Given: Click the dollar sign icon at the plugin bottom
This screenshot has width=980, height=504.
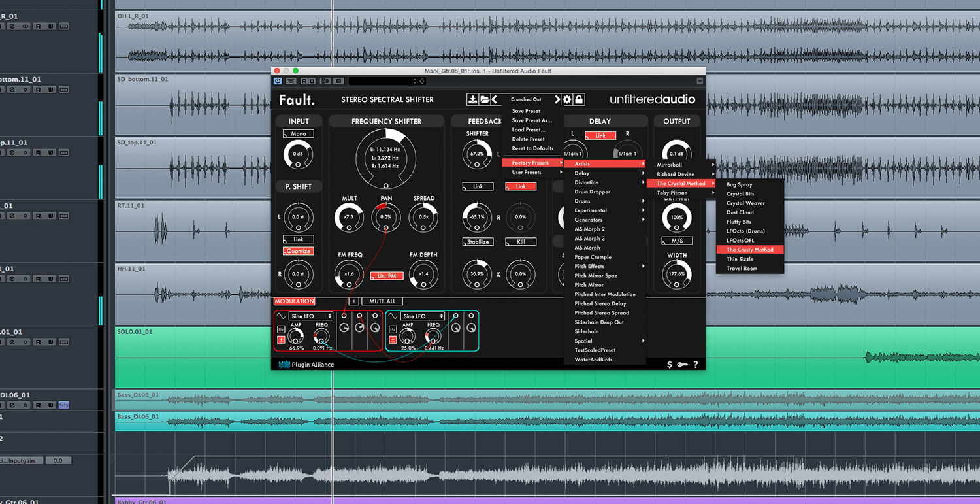Looking at the screenshot, I should click(x=670, y=365).
